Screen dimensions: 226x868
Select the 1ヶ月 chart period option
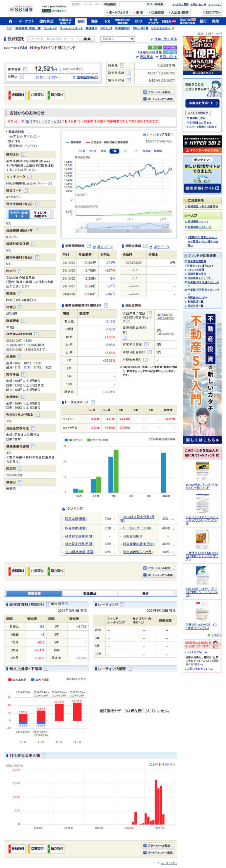coord(82,151)
